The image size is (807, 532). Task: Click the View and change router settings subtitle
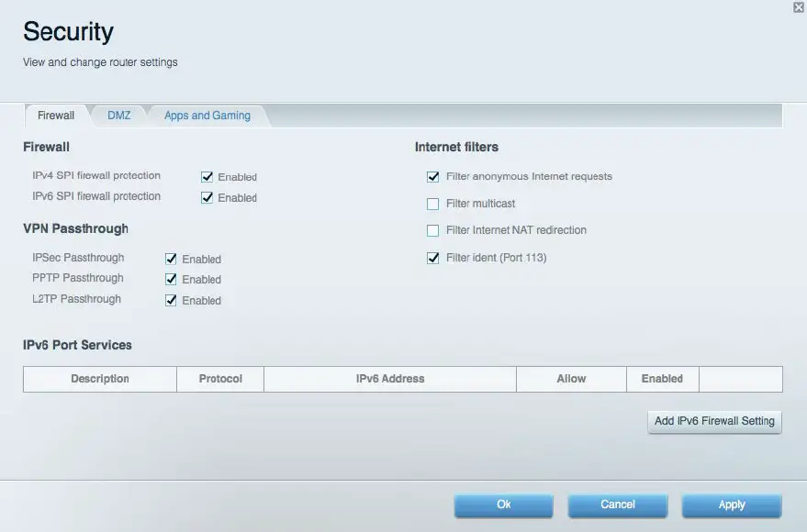[x=100, y=62]
